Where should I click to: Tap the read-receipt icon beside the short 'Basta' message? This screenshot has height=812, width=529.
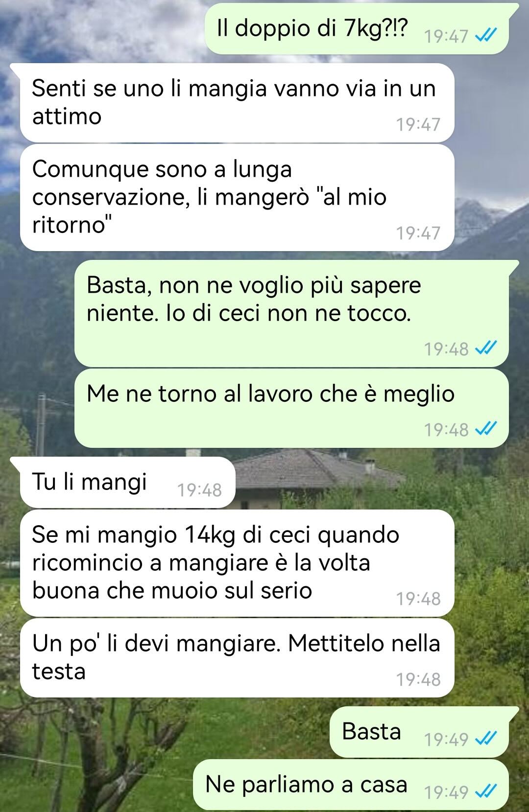(487, 739)
